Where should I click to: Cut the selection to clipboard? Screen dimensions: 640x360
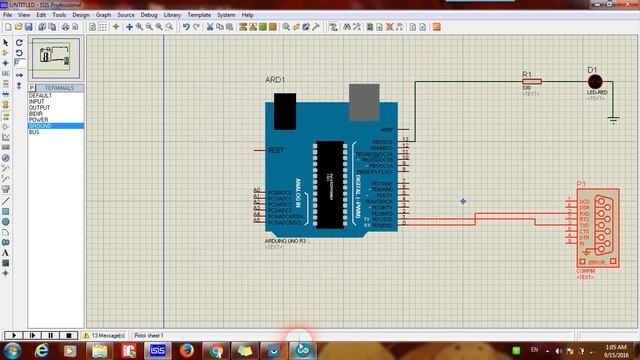pyautogui.click(x=210, y=27)
